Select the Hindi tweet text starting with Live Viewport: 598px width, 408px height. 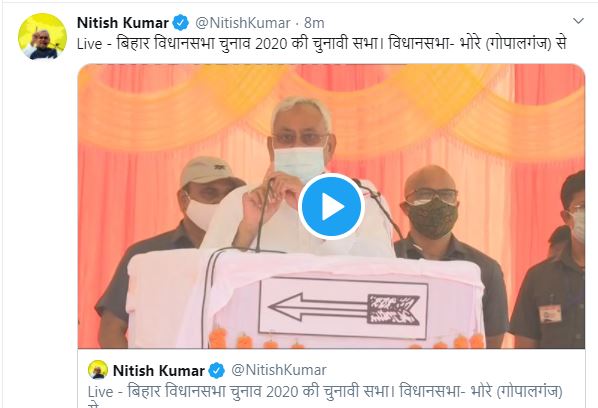point(322,44)
